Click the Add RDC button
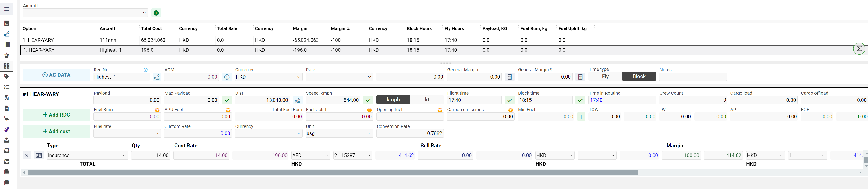Viewport: 868px width, 189px height. click(56, 115)
